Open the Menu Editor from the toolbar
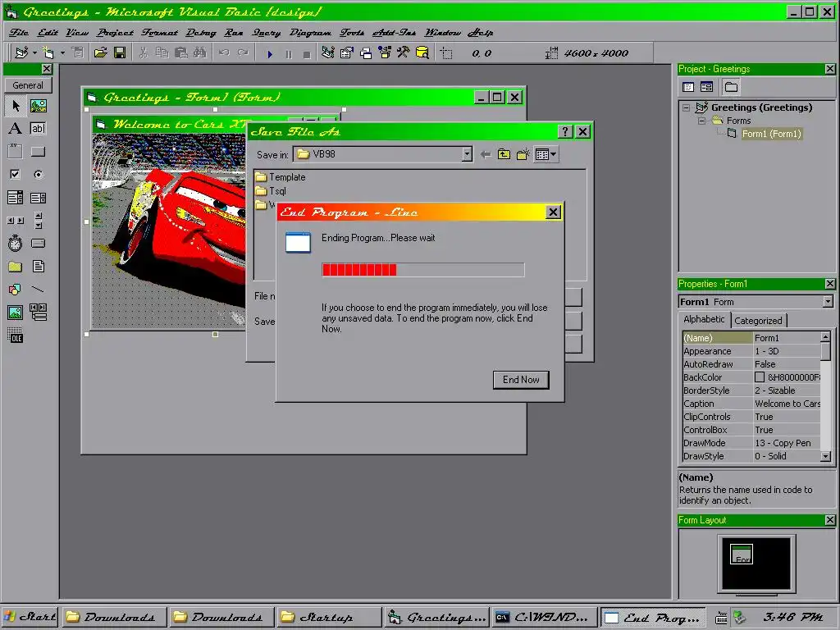The image size is (840, 630). click(x=78, y=52)
